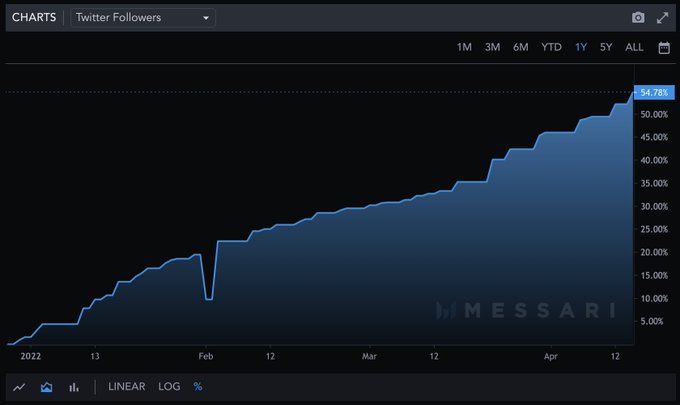Click the 50.00% y-axis label
This screenshot has width=680, height=405.
[x=654, y=114]
